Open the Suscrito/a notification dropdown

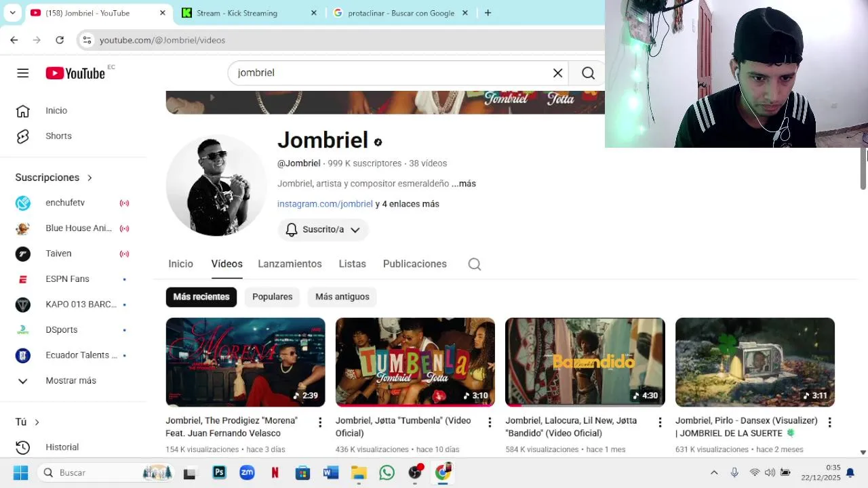pyautogui.click(x=323, y=230)
